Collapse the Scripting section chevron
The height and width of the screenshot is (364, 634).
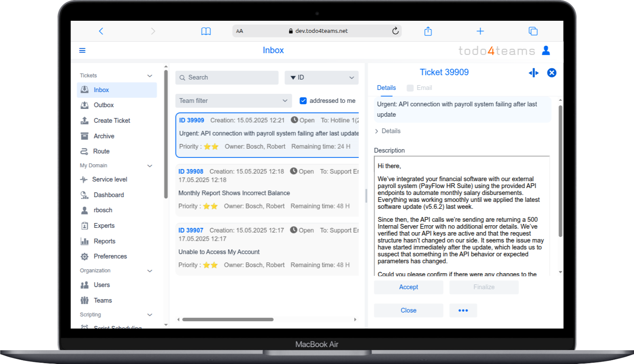coord(150,315)
